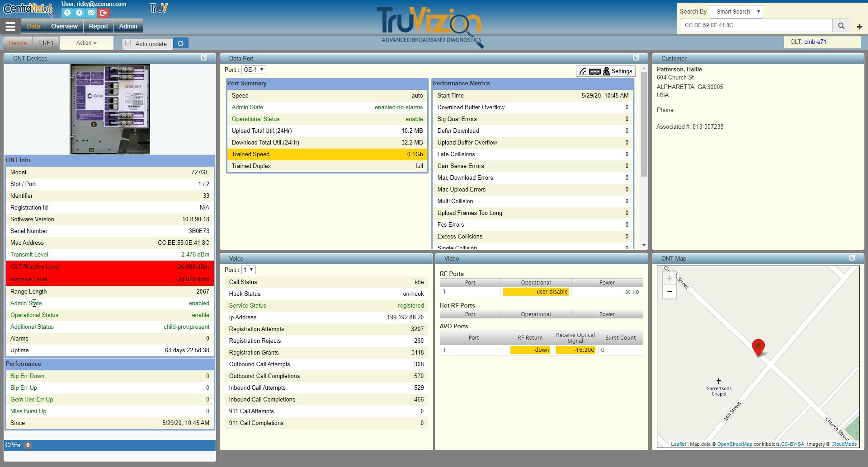
Task: Click the plus icon beside search
Action: click(x=859, y=27)
